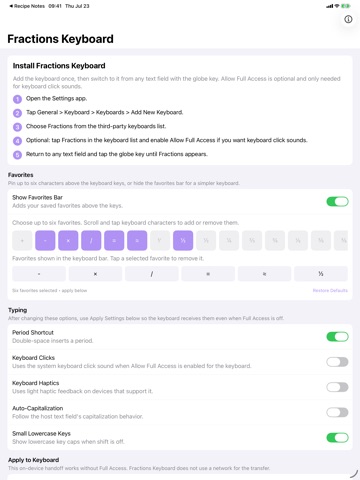360x480 pixels.
Task: Deselect the purple one-half fraction key
Action: pos(183,240)
